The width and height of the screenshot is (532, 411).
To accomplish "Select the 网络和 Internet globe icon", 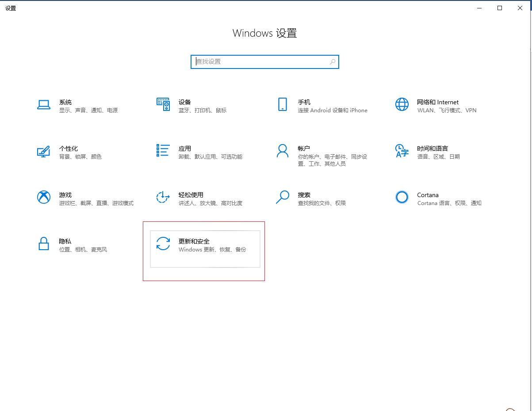I will [402, 104].
